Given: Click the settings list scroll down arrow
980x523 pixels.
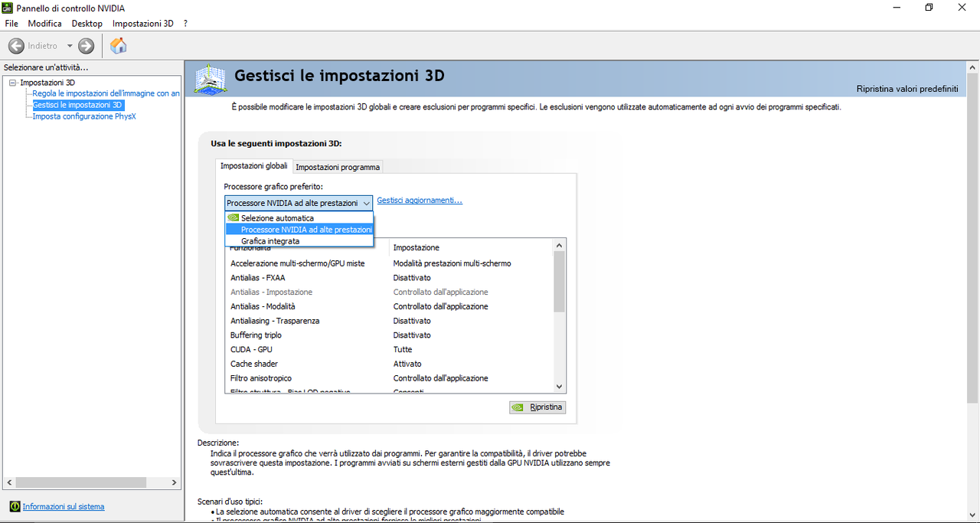Looking at the screenshot, I should click(x=559, y=387).
